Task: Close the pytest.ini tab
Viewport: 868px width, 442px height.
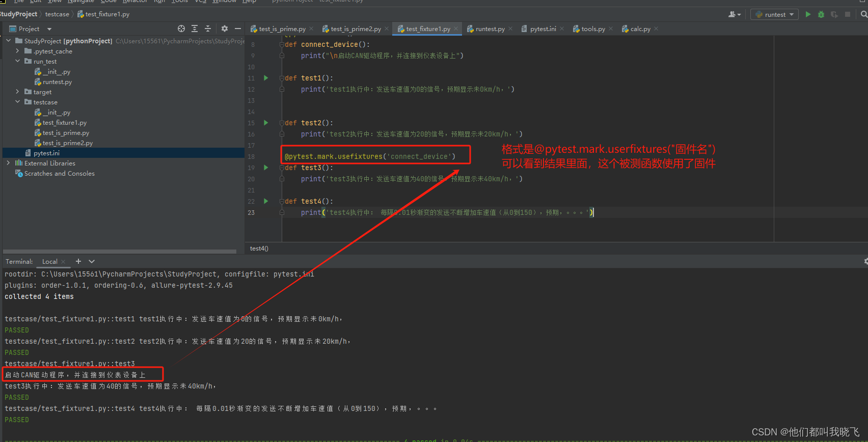Action: click(562, 29)
